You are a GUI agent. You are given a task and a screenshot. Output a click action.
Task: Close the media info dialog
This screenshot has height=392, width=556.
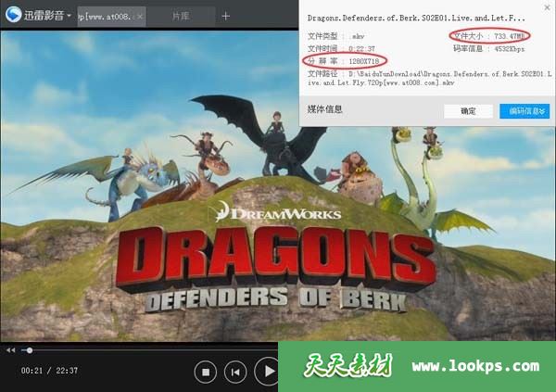point(547,7)
